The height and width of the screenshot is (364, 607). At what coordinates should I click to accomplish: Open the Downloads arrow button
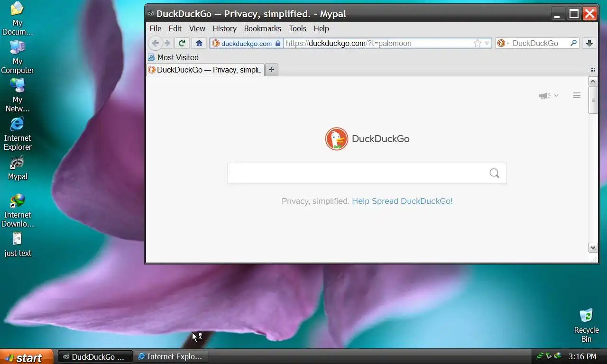[x=589, y=43]
